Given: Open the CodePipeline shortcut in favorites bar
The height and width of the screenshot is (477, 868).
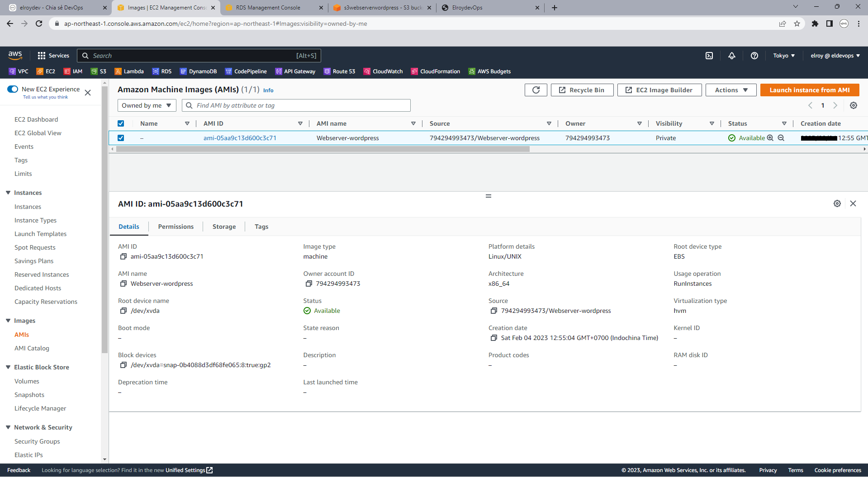Looking at the screenshot, I should click(x=246, y=71).
